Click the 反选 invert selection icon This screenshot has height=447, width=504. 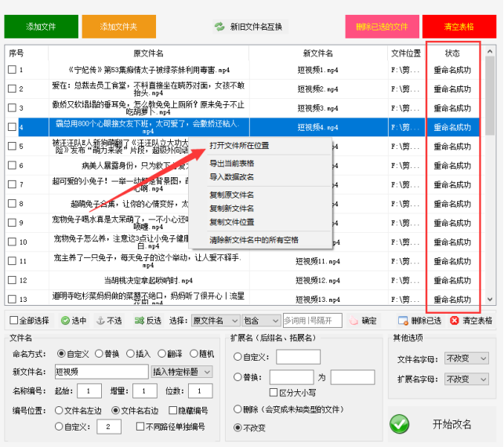pos(140,321)
